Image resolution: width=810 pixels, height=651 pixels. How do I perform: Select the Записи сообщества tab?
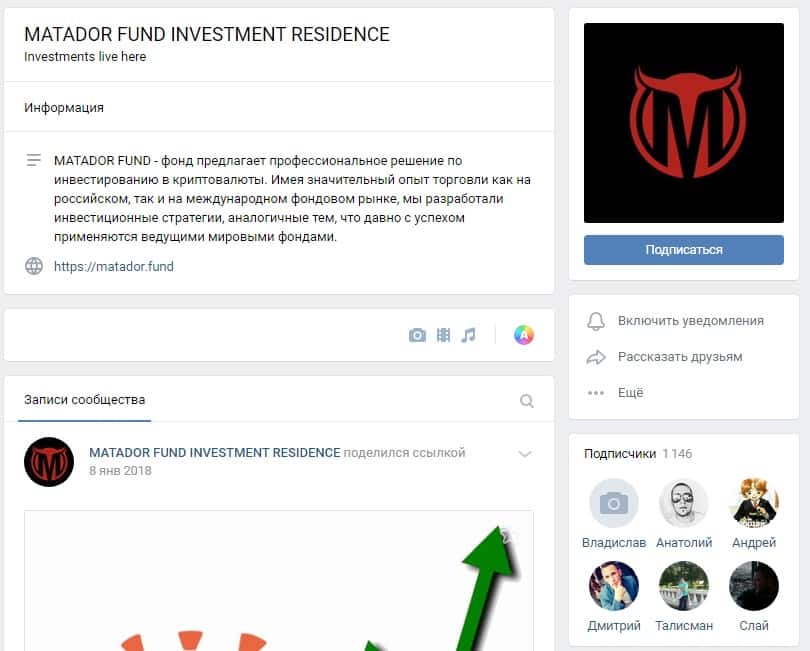coord(84,400)
